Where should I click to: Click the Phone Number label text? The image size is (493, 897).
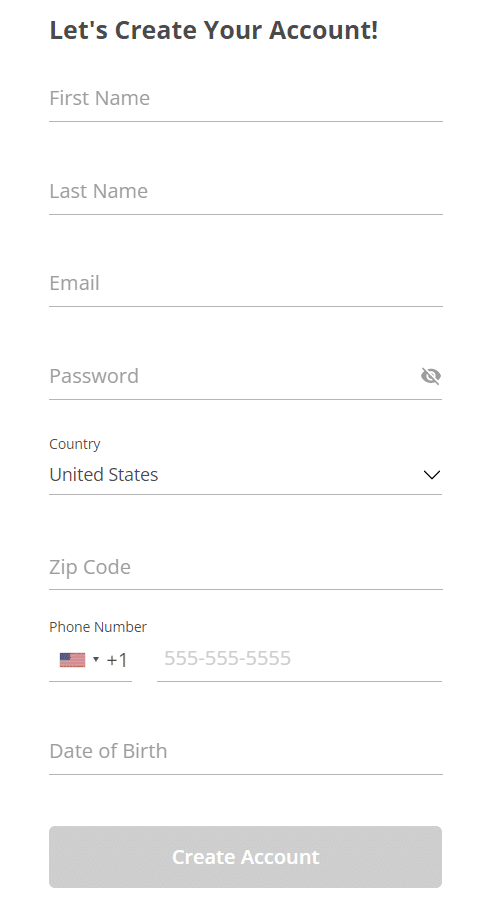click(x=98, y=626)
